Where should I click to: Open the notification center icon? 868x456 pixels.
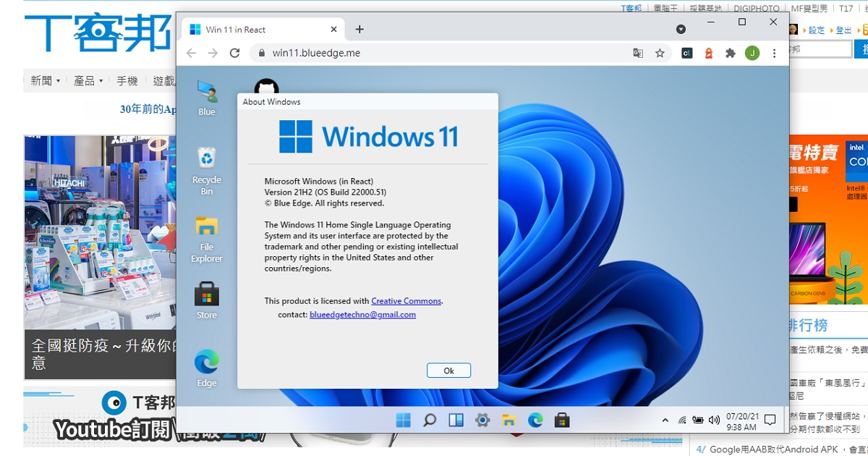[770, 420]
